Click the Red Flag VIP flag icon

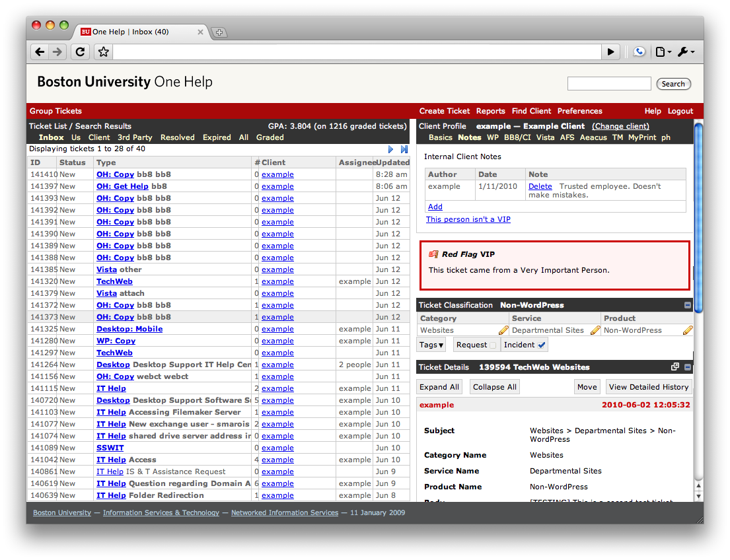[433, 254]
